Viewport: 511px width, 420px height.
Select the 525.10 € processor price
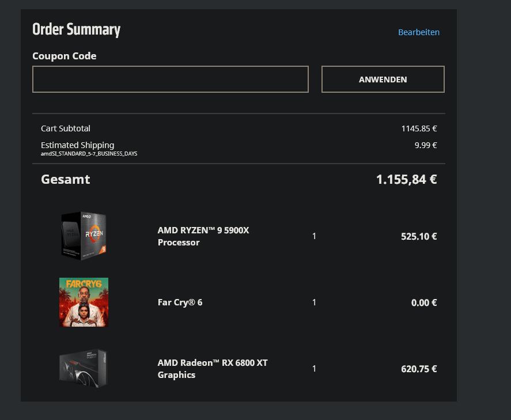pyautogui.click(x=419, y=236)
